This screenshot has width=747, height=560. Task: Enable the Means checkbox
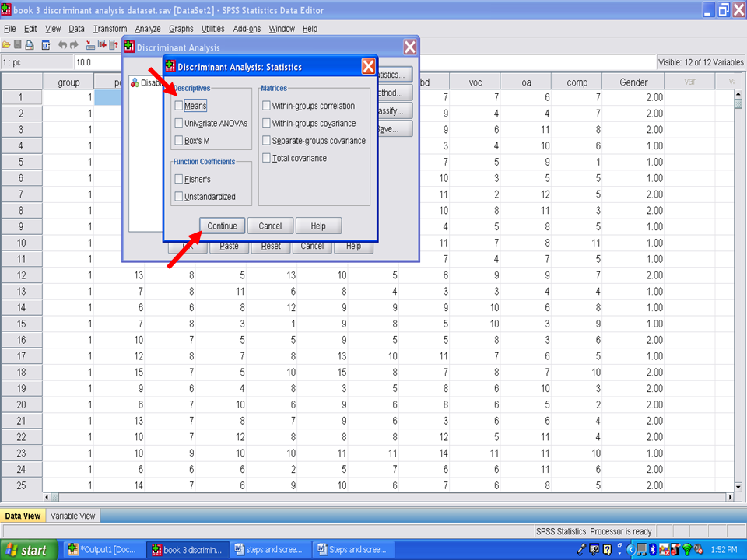click(180, 106)
